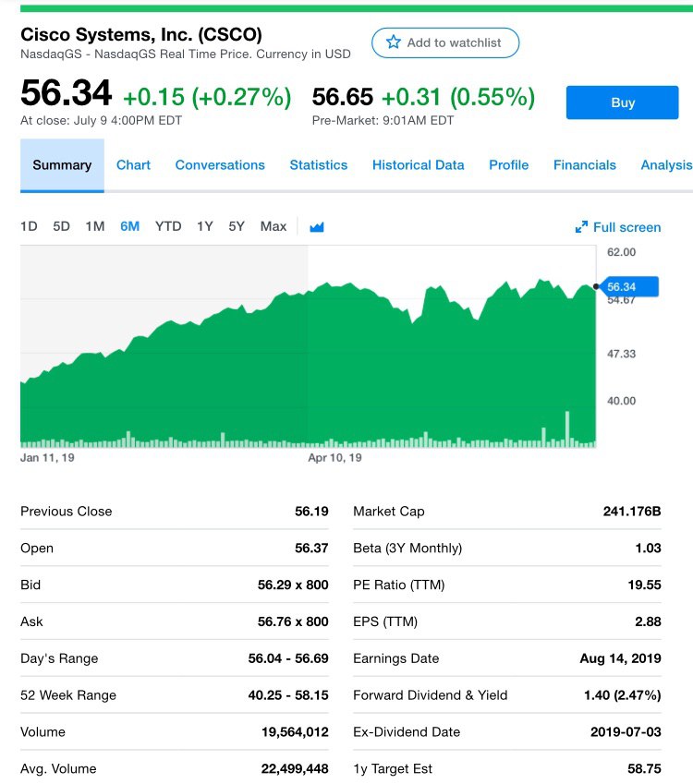Click the 52 Week Range value 40.25 - 58.15

(288, 695)
